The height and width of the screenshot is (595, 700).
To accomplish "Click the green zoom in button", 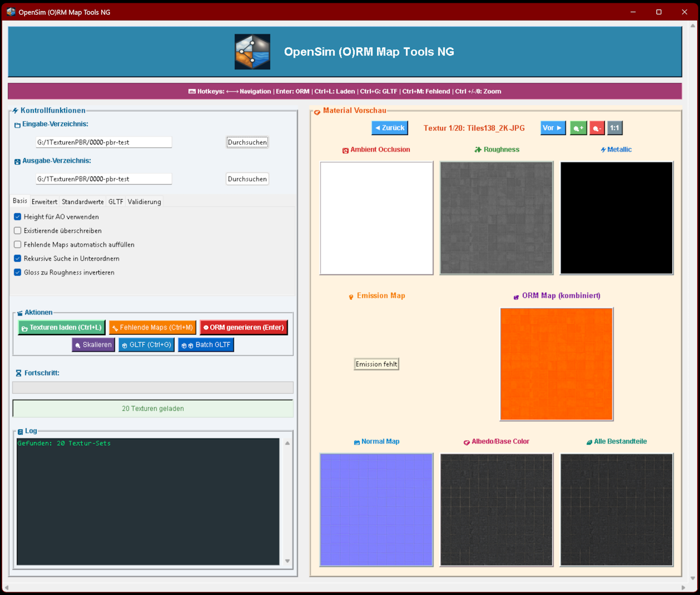I will [578, 128].
